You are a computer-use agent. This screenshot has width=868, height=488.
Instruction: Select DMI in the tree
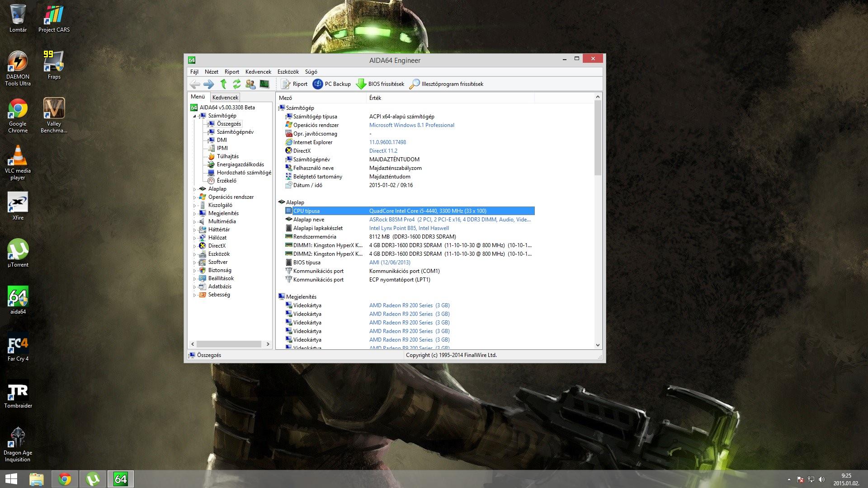(222, 140)
